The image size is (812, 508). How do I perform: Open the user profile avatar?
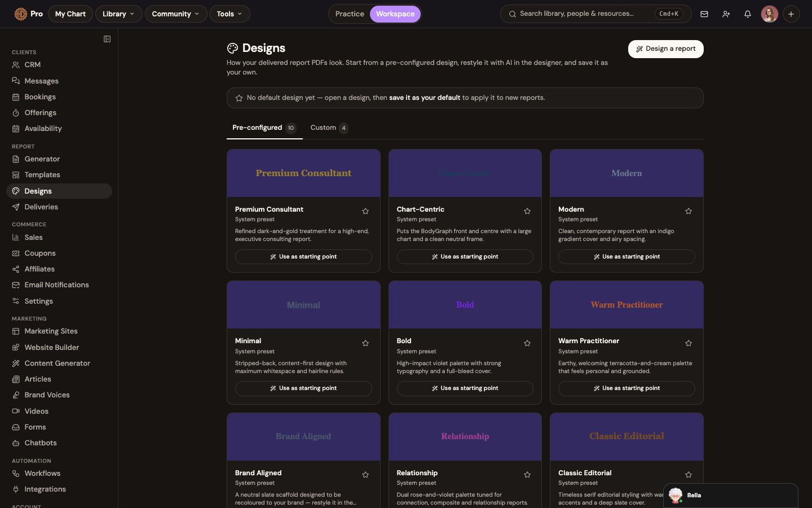pos(770,14)
